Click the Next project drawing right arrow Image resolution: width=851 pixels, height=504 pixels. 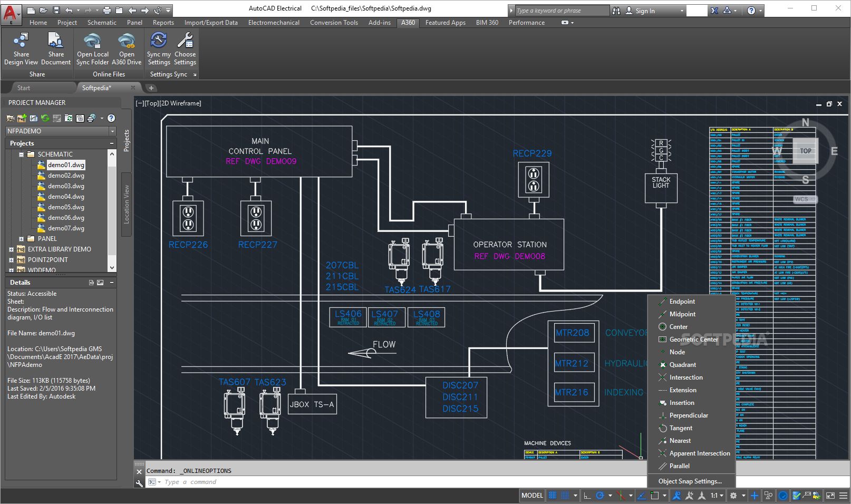pos(144,10)
